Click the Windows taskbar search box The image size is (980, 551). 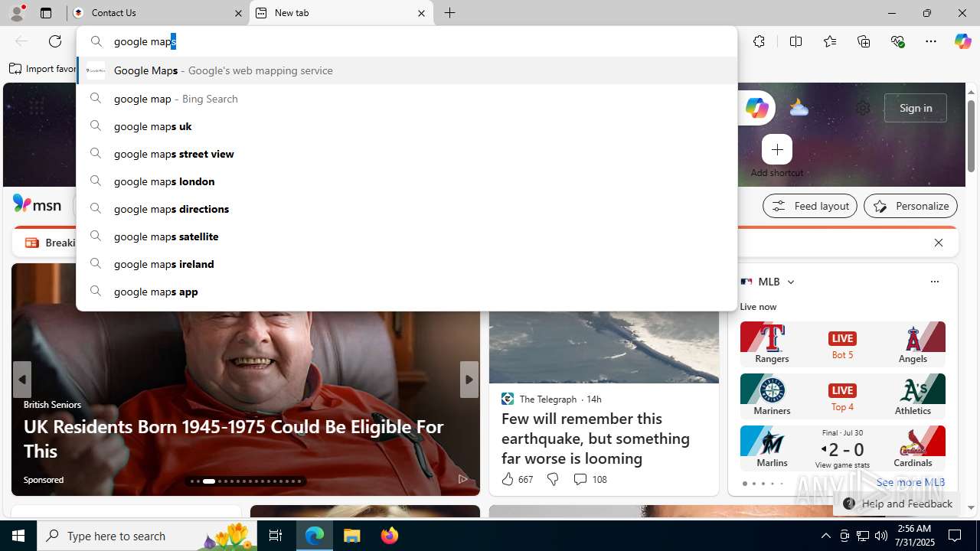click(x=145, y=536)
